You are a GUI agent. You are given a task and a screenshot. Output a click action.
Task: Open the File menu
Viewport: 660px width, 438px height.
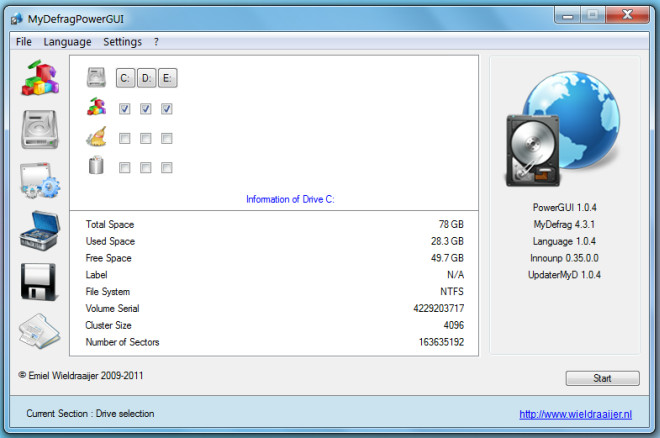(x=24, y=42)
